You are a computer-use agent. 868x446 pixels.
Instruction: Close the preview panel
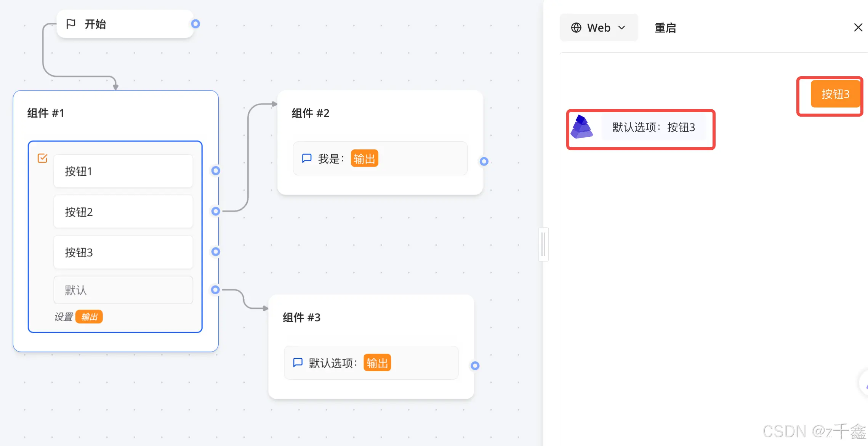point(858,27)
